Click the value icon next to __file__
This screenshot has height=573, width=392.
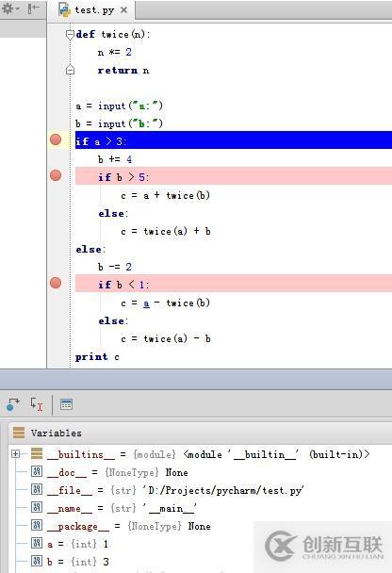point(37,489)
